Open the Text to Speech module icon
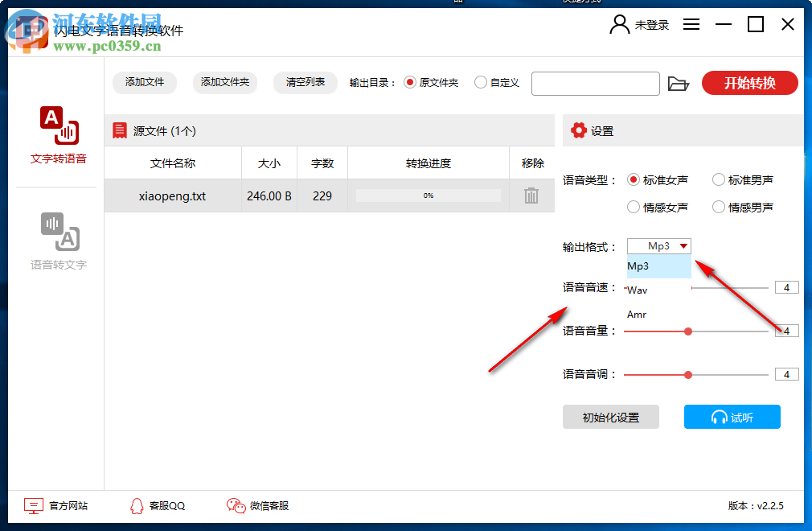 [x=59, y=126]
